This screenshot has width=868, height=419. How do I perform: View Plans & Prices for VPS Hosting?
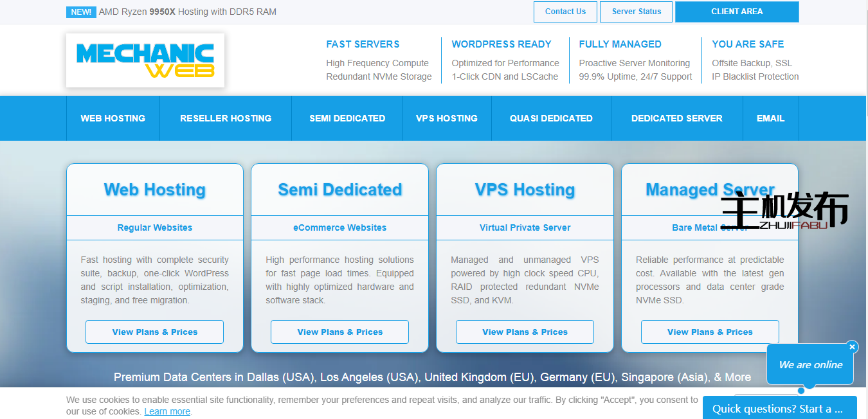pos(525,332)
